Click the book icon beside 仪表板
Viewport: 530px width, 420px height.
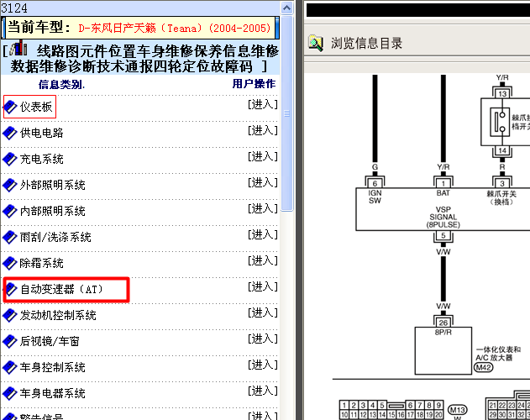click(10, 107)
